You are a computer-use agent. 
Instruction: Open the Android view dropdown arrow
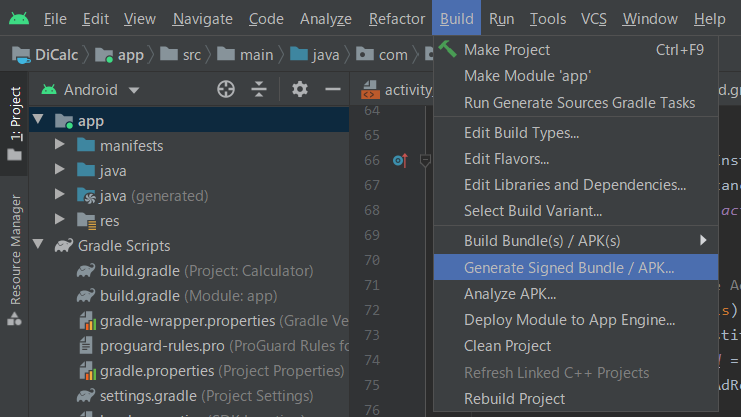(x=134, y=90)
